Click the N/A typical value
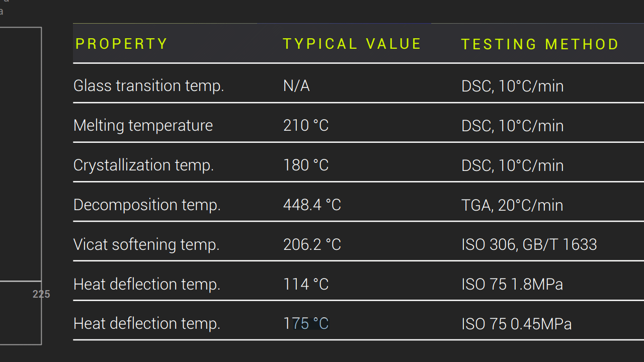644x362 pixels. click(x=296, y=86)
